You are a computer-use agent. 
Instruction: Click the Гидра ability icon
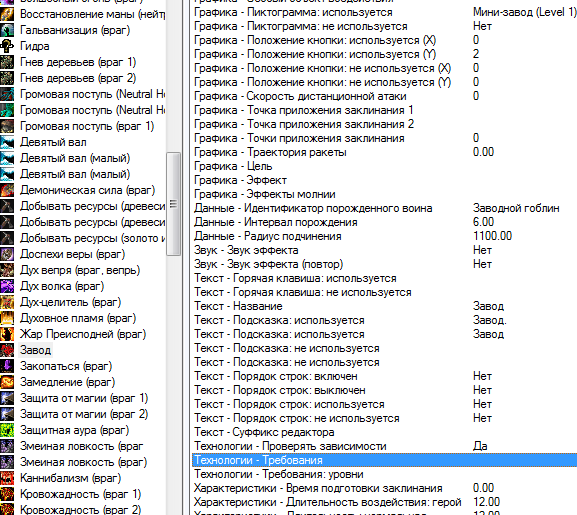[7, 46]
